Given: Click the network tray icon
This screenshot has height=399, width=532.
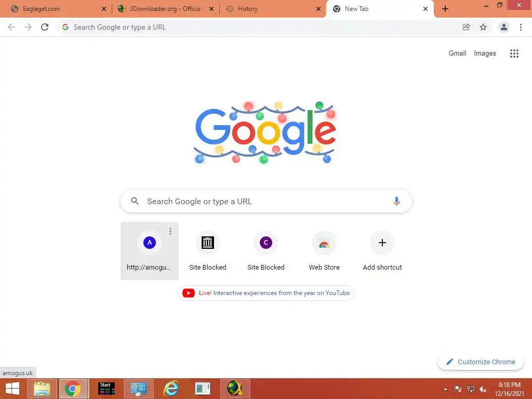Looking at the screenshot, I should pos(471,389).
